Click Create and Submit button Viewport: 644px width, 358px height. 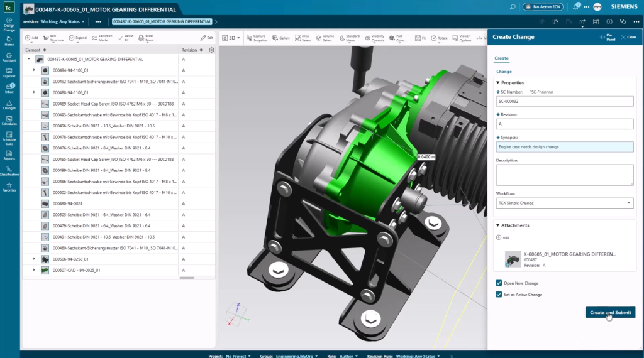[610, 313]
